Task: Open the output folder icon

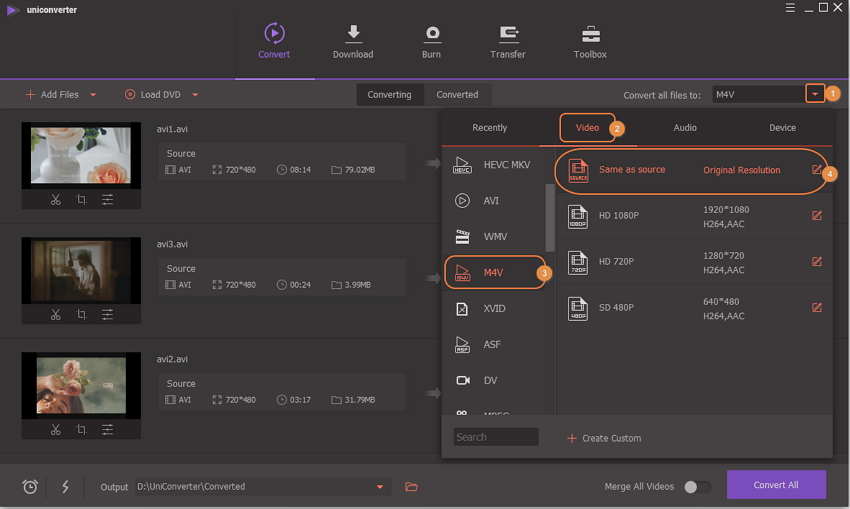Action: click(x=411, y=487)
